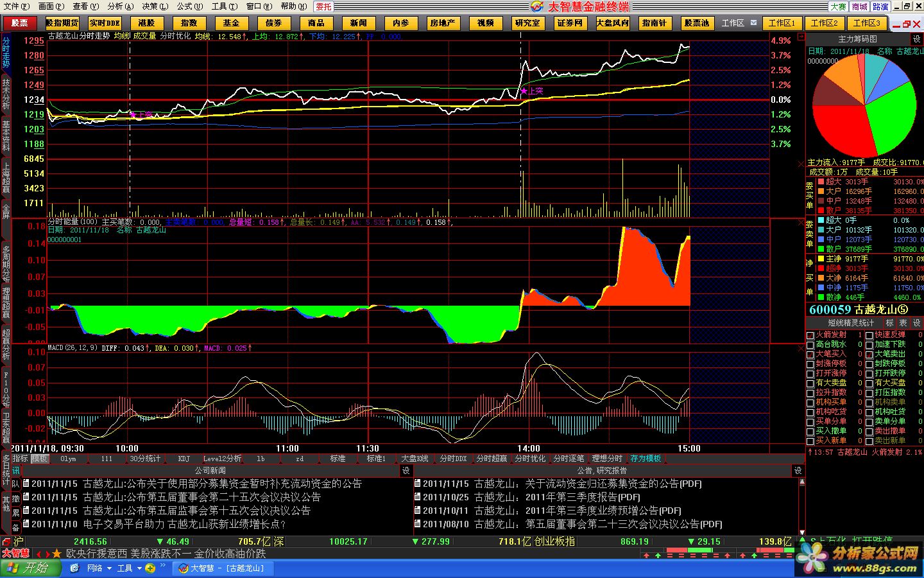Select the 大盘K线 tab

[x=415, y=459]
